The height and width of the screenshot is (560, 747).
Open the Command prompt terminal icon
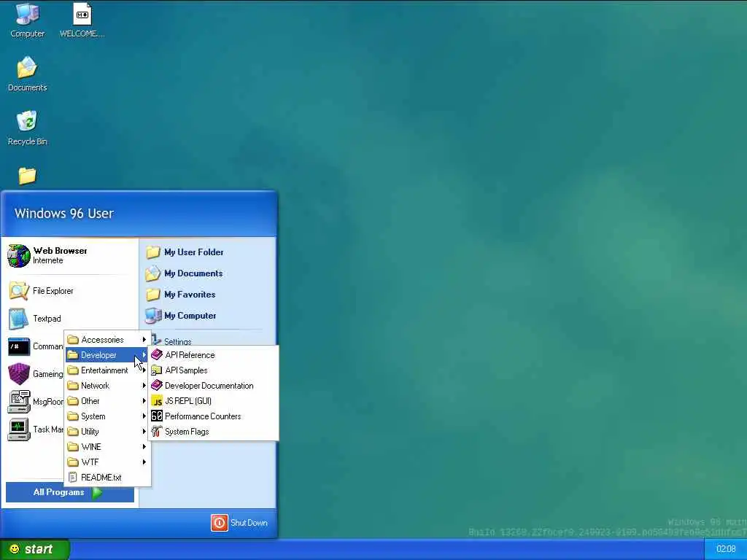point(18,346)
